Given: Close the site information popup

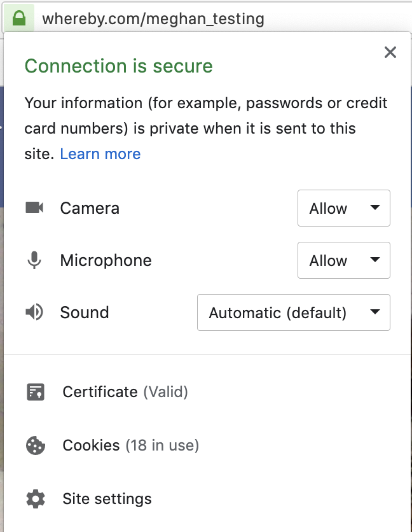Looking at the screenshot, I should (390, 52).
